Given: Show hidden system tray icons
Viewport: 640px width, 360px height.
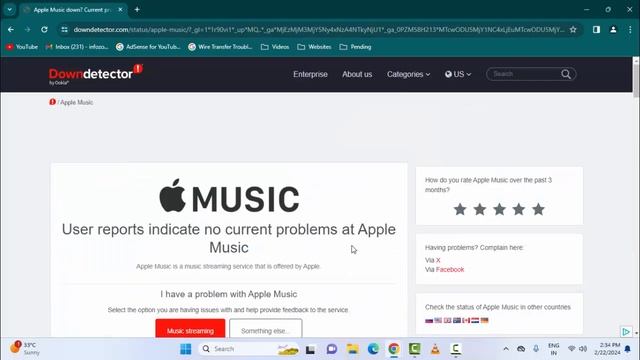Looking at the screenshot, I should pos(506,349).
